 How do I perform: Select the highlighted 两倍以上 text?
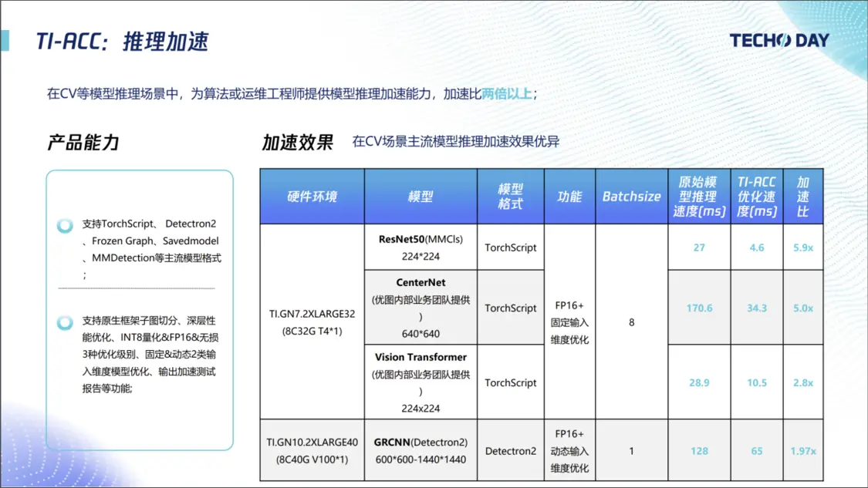click(x=507, y=94)
